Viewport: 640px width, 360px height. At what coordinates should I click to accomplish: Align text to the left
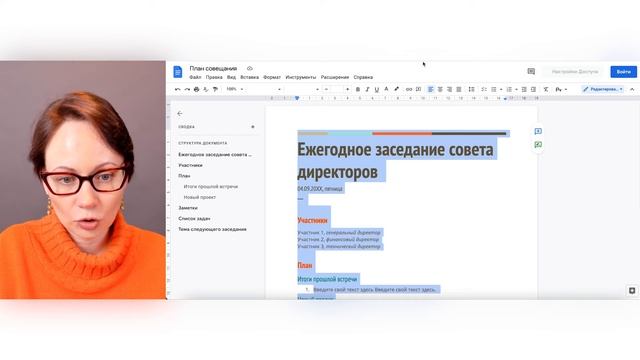(430, 89)
